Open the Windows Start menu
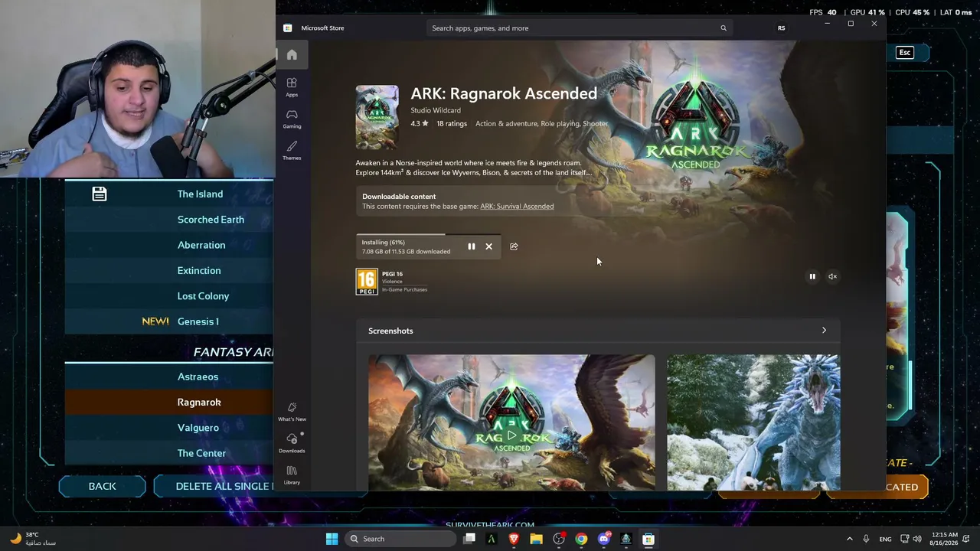The width and height of the screenshot is (980, 551). click(x=332, y=539)
